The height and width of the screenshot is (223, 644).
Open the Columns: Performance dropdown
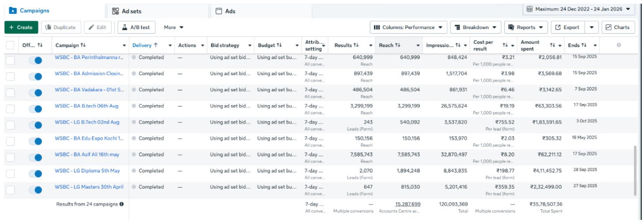[408, 27]
